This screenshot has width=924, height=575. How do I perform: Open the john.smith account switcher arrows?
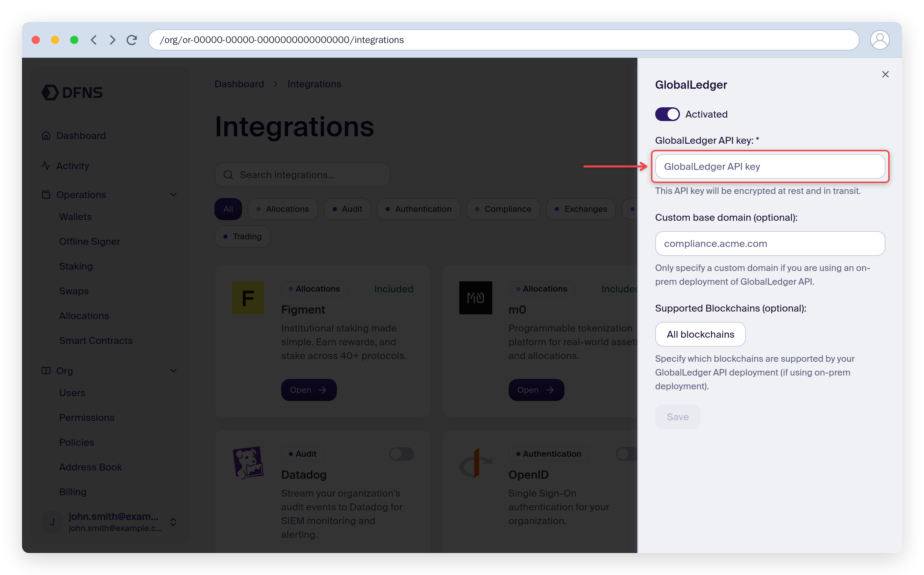173,522
